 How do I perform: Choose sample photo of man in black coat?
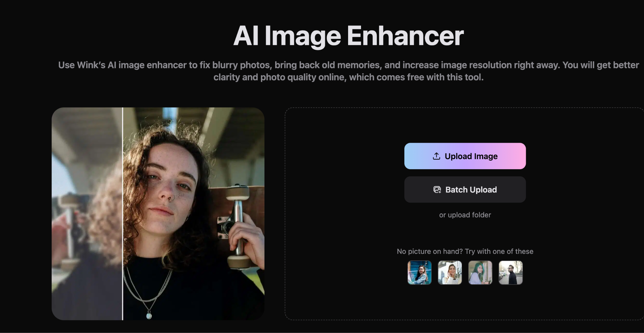click(x=511, y=273)
